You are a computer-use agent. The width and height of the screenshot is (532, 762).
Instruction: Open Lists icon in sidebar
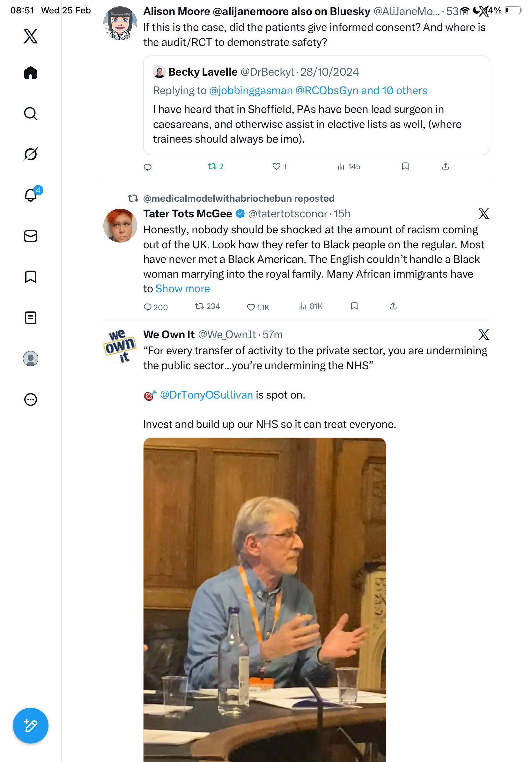pyautogui.click(x=31, y=317)
